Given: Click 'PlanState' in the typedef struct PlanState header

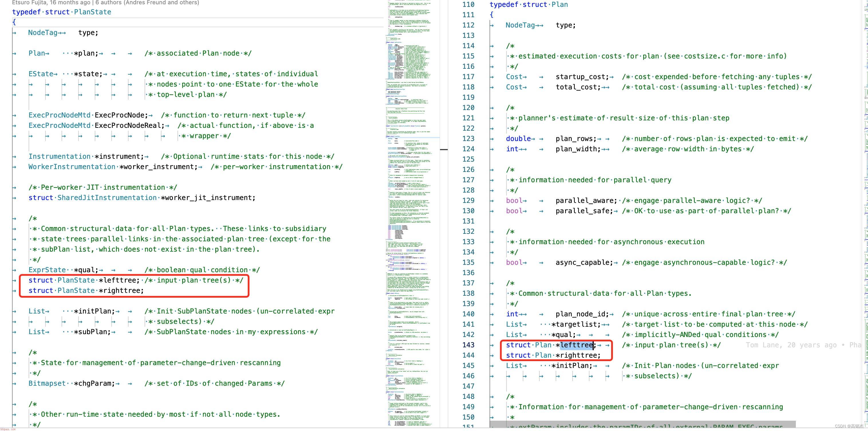Looking at the screenshot, I should click(92, 12).
